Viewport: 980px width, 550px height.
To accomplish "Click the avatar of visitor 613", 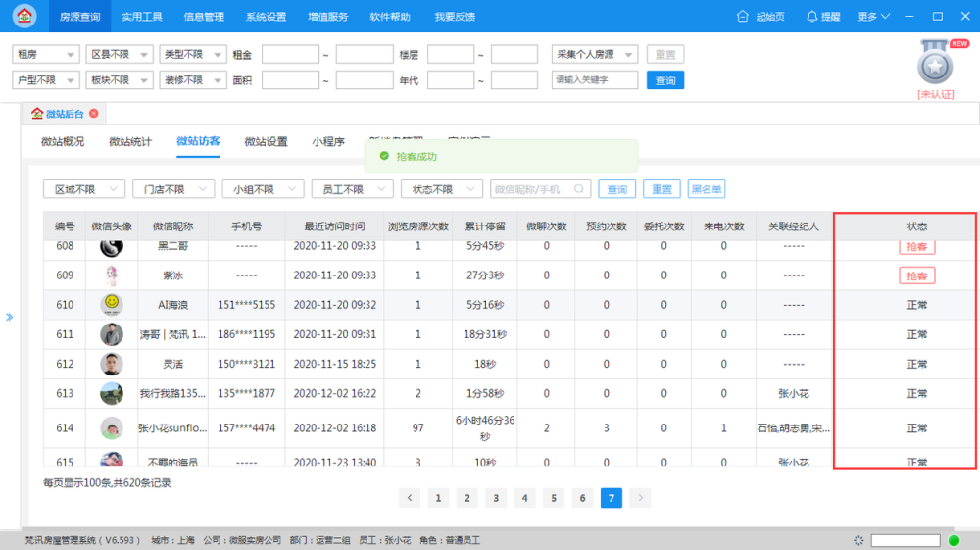I will click(112, 394).
